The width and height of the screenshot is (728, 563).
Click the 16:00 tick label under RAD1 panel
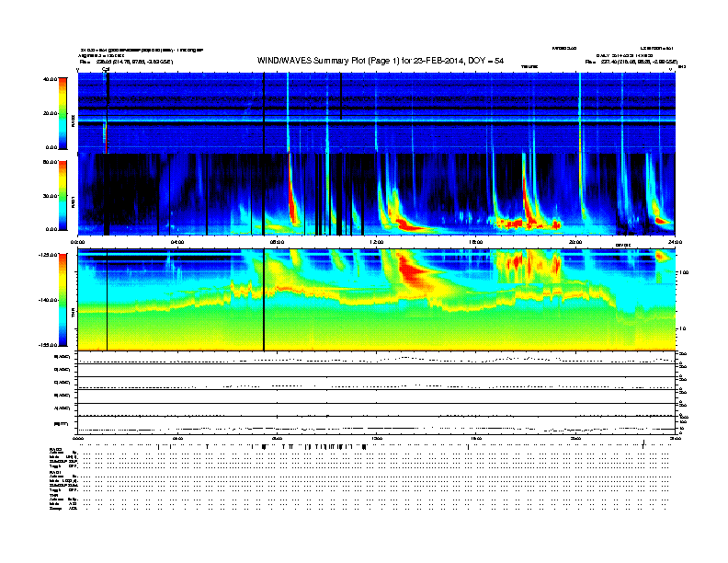[475, 242]
